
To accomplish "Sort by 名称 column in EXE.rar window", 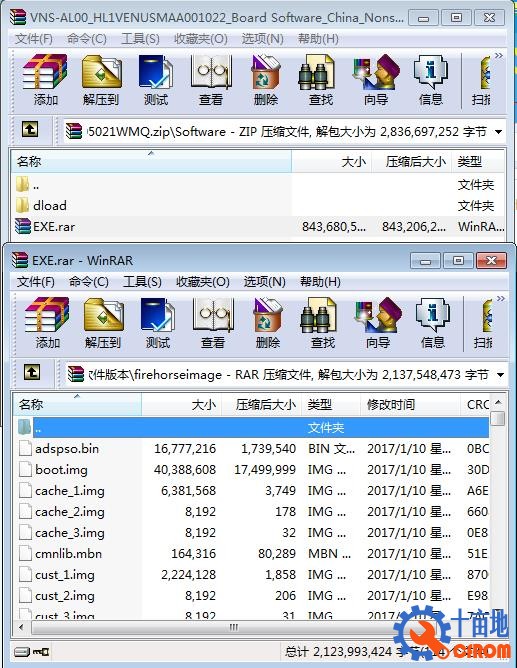I will pyautogui.click(x=77, y=404).
